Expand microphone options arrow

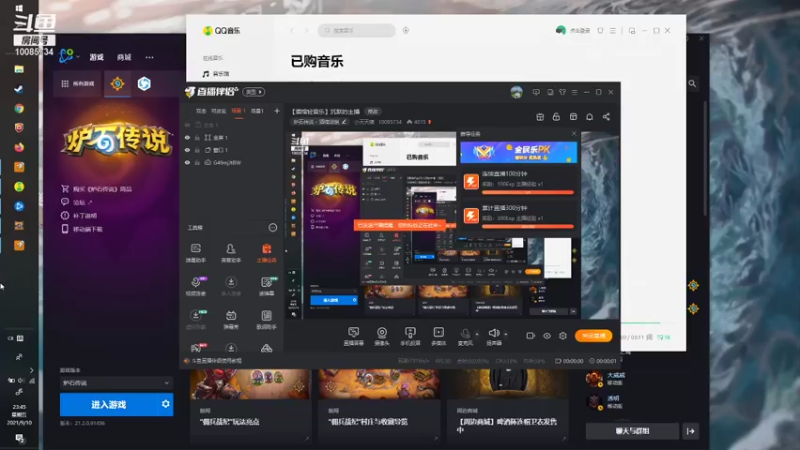click(477, 334)
